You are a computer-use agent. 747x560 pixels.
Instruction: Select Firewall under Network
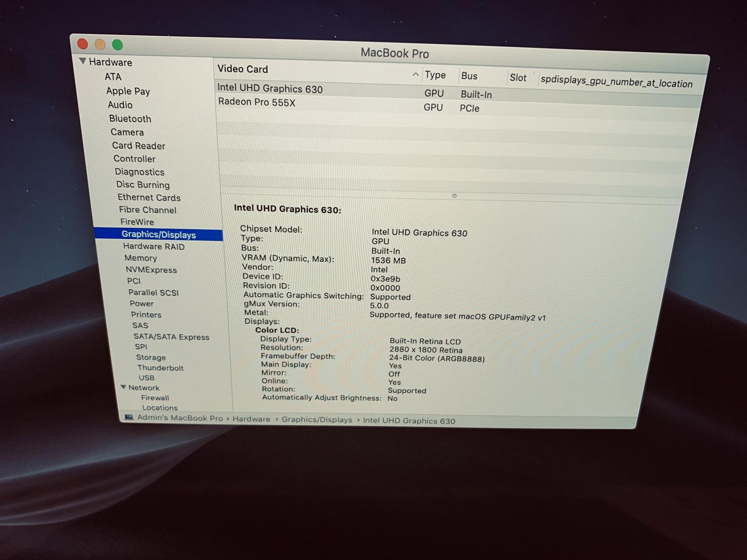click(155, 398)
